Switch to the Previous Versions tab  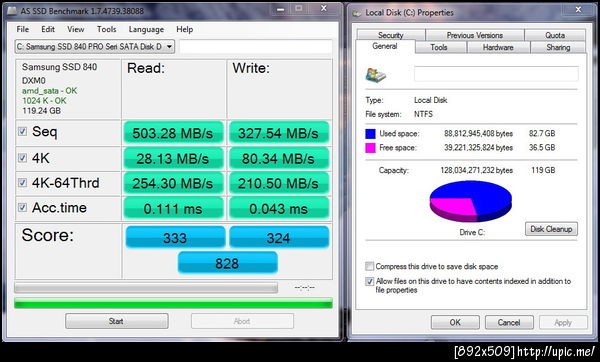(x=474, y=35)
